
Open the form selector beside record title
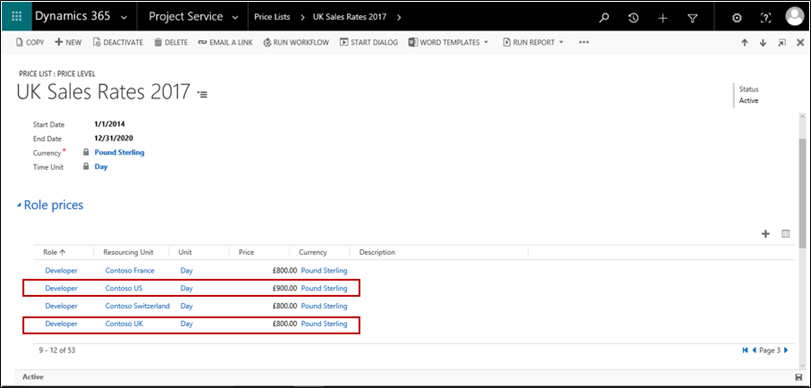point(202,94)
